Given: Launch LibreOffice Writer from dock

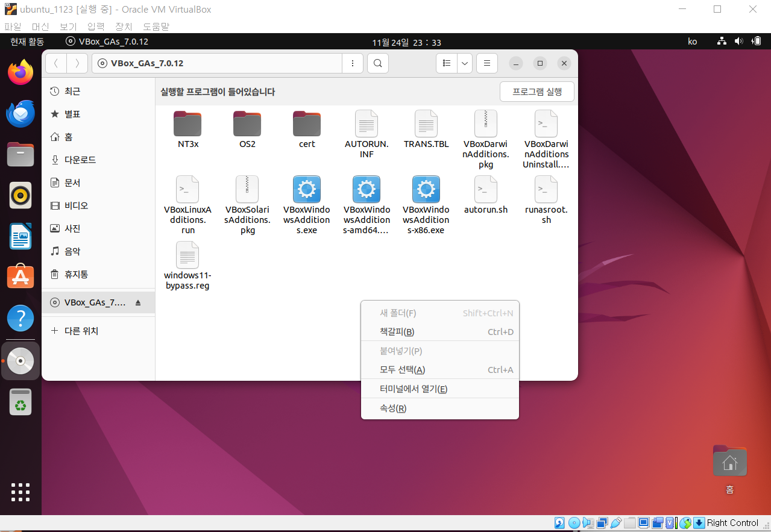Looking at the screenshot, I should click(20, 236).
